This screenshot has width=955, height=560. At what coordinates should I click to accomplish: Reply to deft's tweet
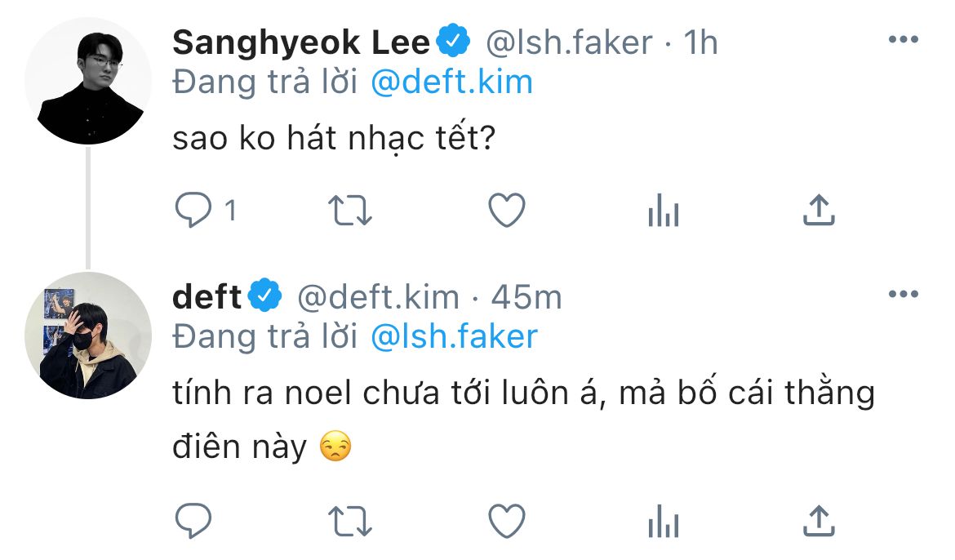point(194,520)
